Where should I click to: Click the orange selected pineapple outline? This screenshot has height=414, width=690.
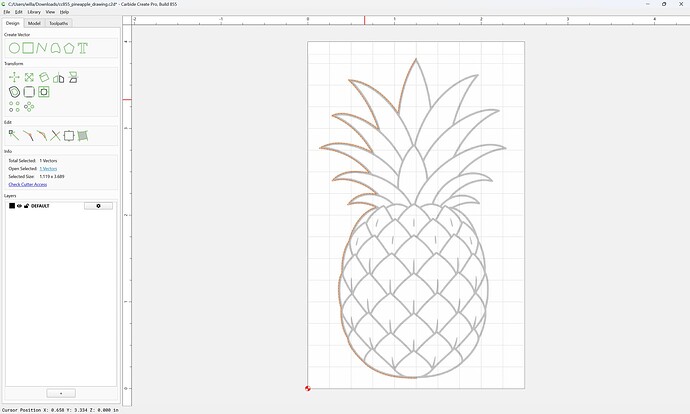pyautogui.click(x=340, y=290)
